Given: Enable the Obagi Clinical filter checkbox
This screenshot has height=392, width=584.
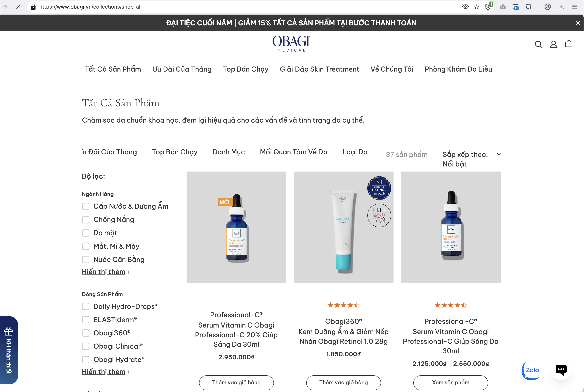Looking at the screenshot, I should [x=86, y=346].
